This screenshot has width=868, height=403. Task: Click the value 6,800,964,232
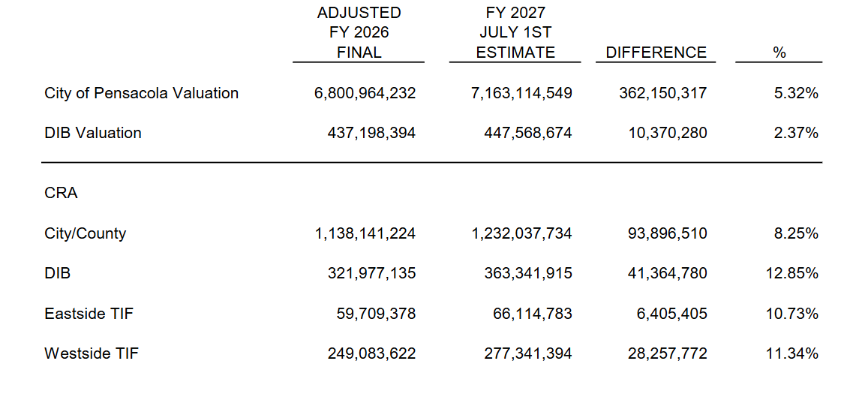[x=365, y=94]
